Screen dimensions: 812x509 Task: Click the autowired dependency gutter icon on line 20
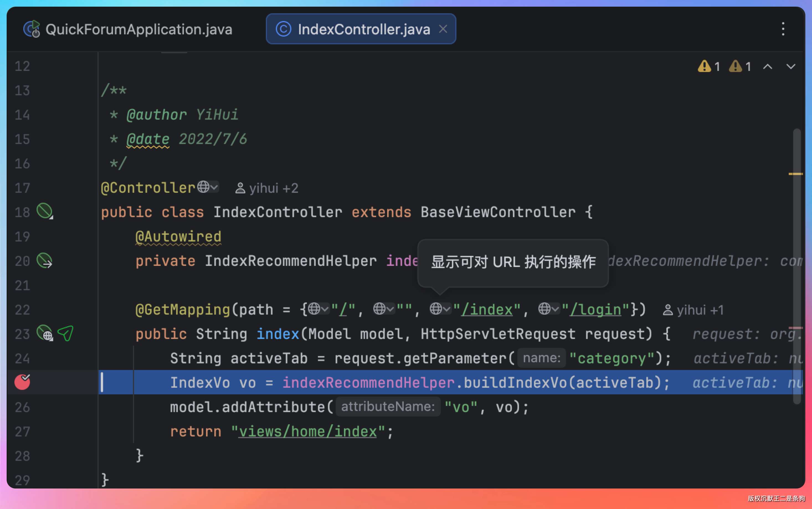44,260
